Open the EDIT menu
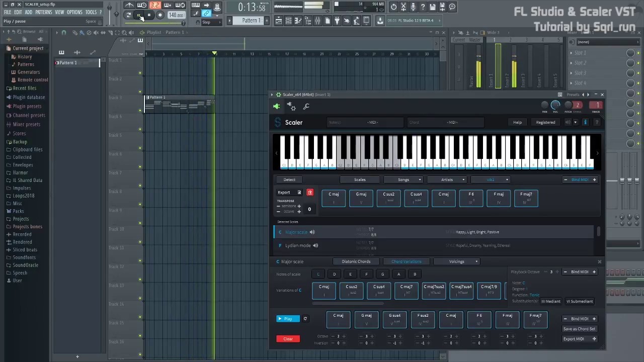This screenshot has width=644, height=362. coord(18,12)
